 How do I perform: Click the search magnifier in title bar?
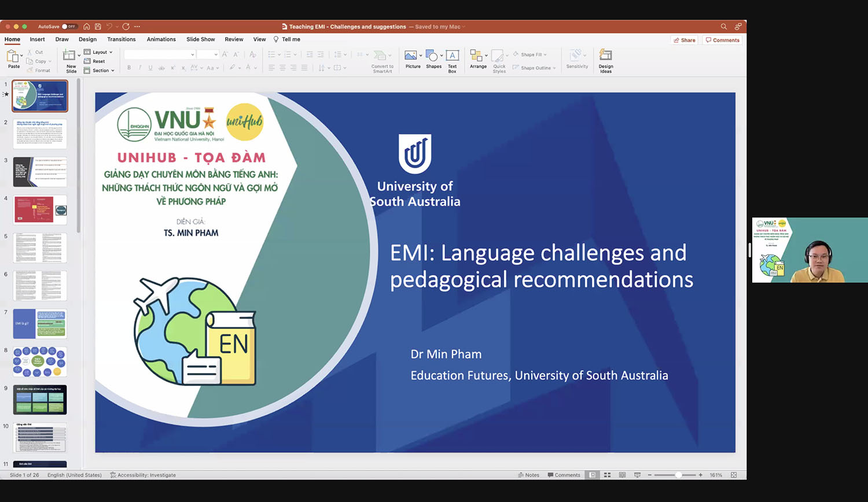tap(723, 27)
